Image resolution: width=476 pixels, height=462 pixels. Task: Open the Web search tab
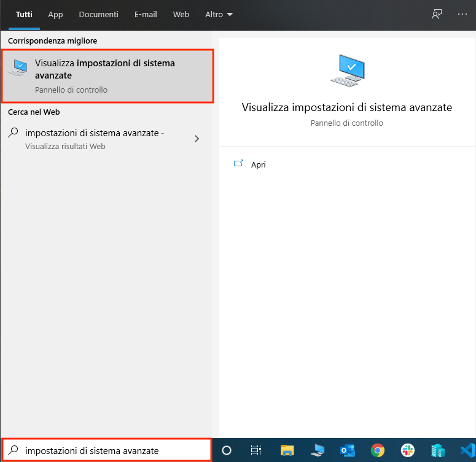tap(181, 15)
